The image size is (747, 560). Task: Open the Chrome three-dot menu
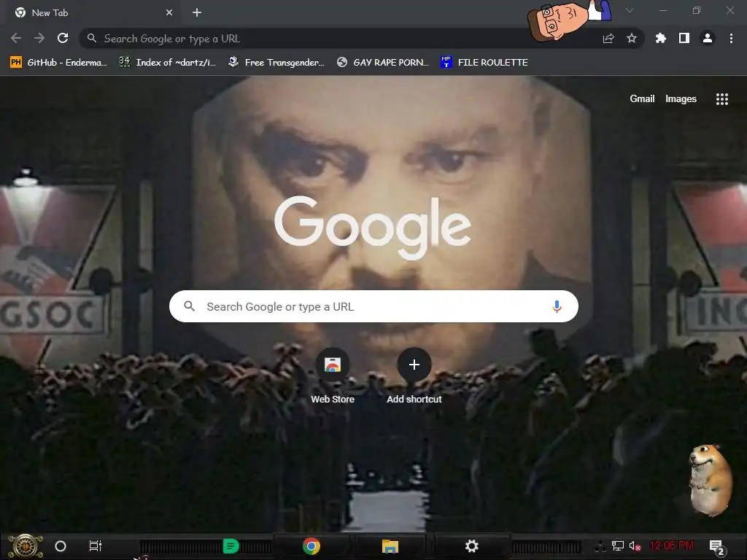point(731,38)
